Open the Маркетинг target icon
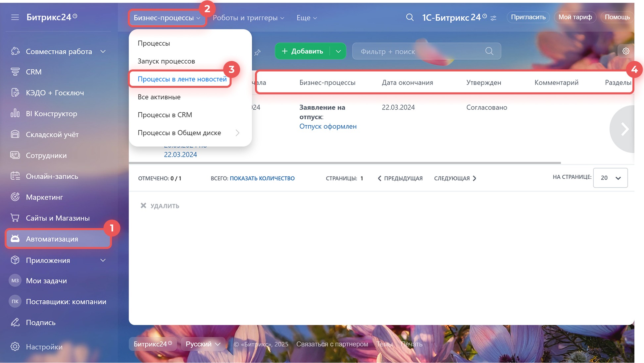The height and width of the screenshot is (363, 644). pos(15,197)
